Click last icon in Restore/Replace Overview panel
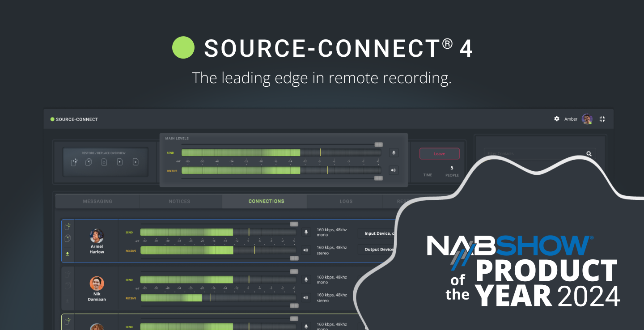The height and width of the screenshot is (330, 644). tap(136, 162)
